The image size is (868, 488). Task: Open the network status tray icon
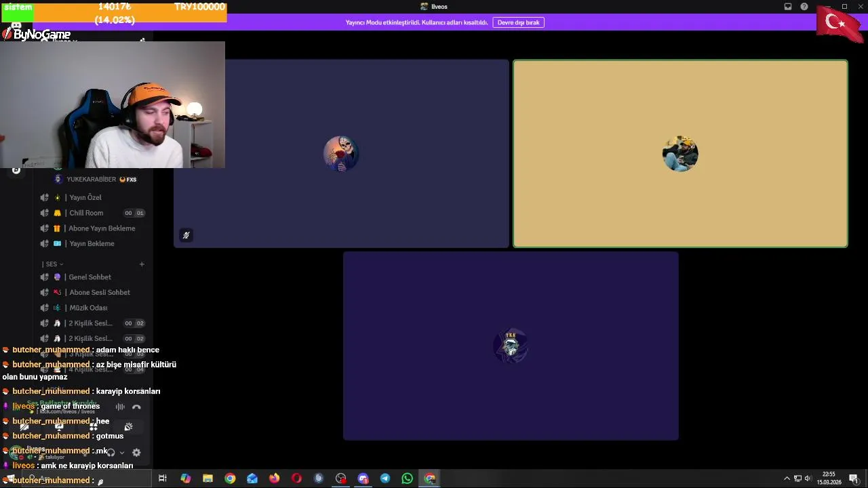point(797,479)
